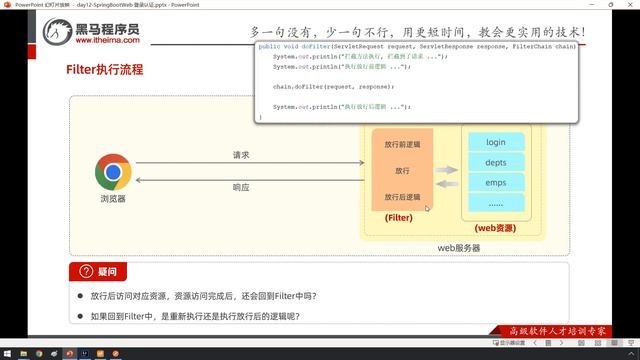Click the '请求' arrow label

pyautogui.click(x=241, y=155)
